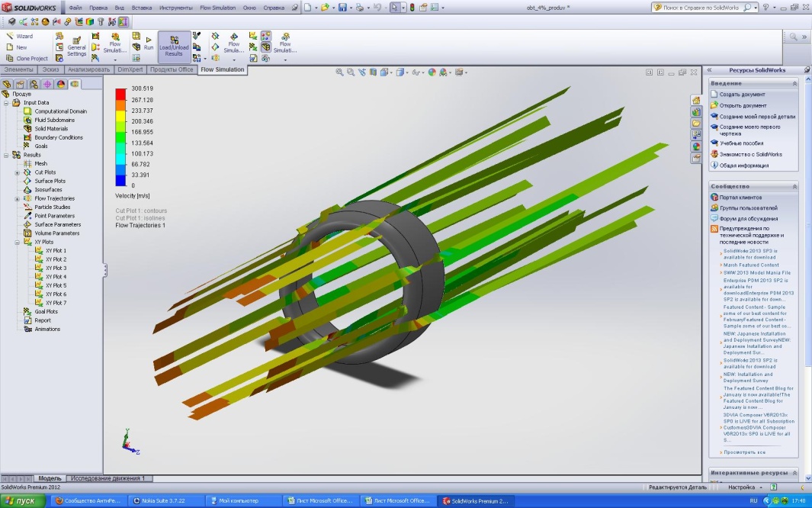The width and height of the screenshot is (812, 508).
Task: Select the DisplayManager tab icon
Action: tap(60, 84)
